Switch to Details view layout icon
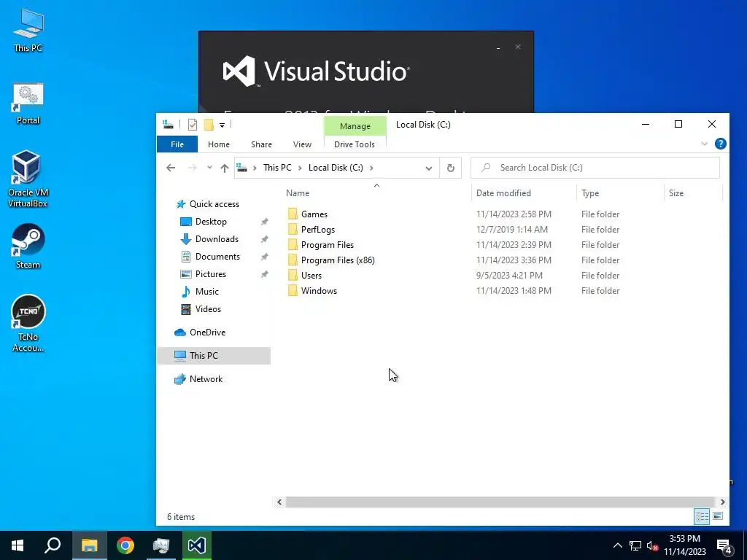Image resolution: width=747 pixels, height=560 pixels. tap(702, 516)
